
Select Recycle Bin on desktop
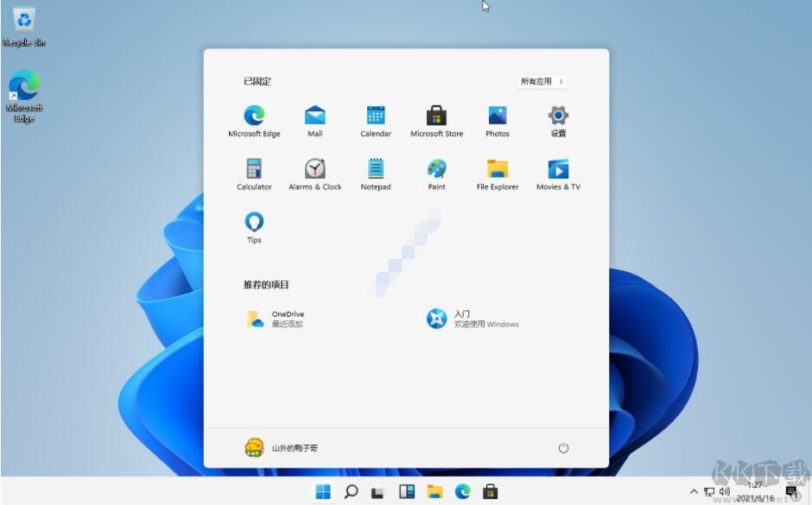pyautogui.click(x=24, y=27)
